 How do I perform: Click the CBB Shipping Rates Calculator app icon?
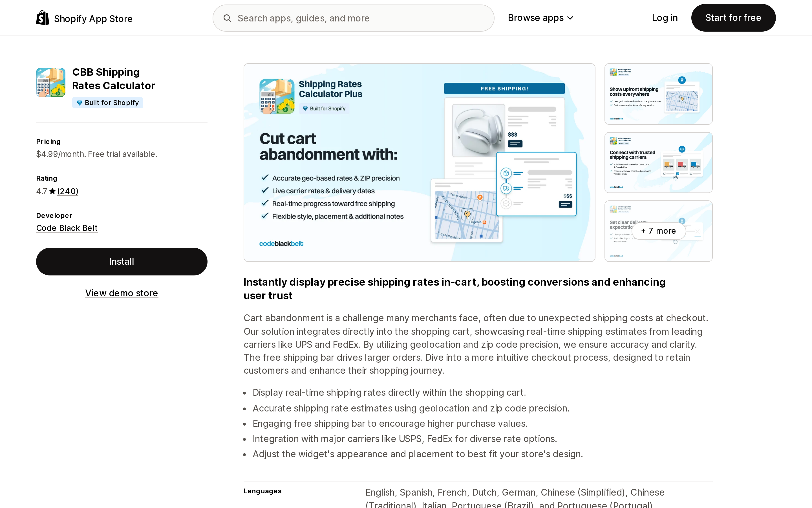click(x=51, y=82)
